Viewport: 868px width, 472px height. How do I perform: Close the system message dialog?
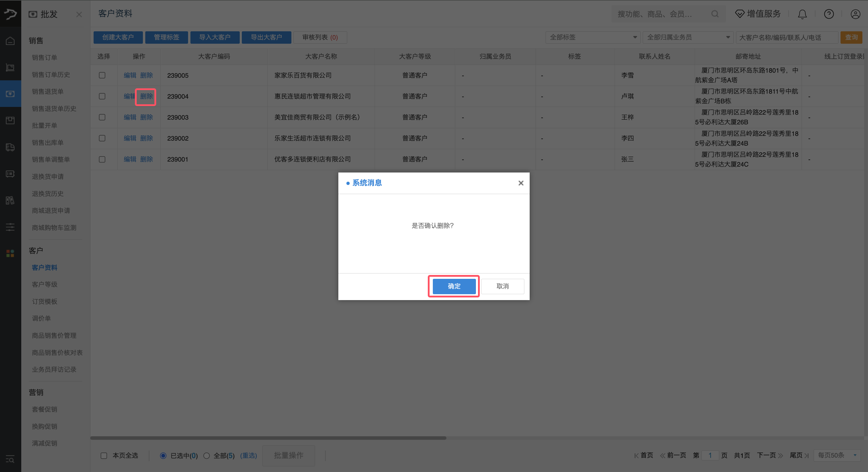(x=521, y=183)
